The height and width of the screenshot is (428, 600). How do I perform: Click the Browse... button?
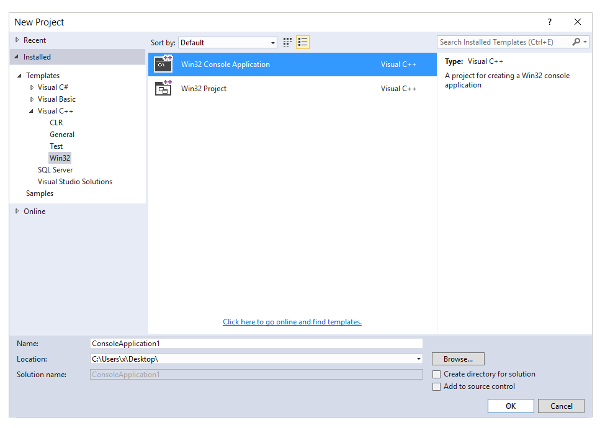click(458, 359)
